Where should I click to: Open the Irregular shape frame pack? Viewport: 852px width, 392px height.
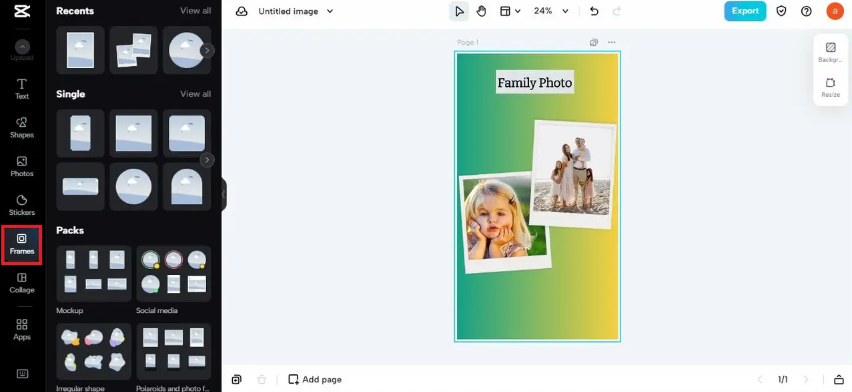94,351
